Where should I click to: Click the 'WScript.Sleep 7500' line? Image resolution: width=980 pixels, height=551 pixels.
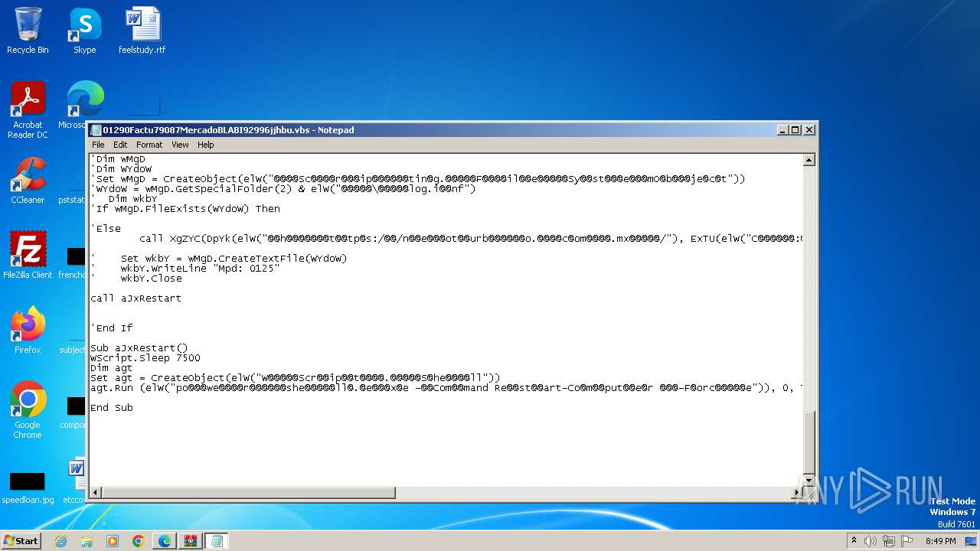point(145,358)
